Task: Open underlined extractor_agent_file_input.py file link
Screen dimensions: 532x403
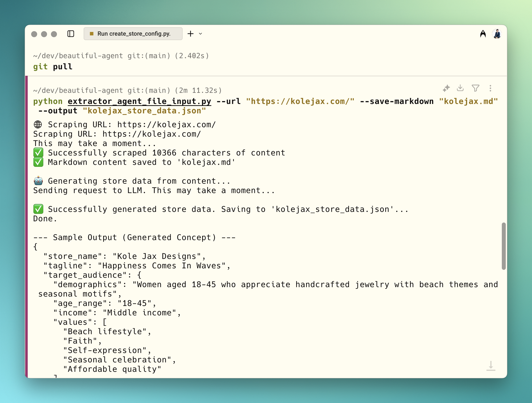Action: pyautogui.click(x=139, y=101)
